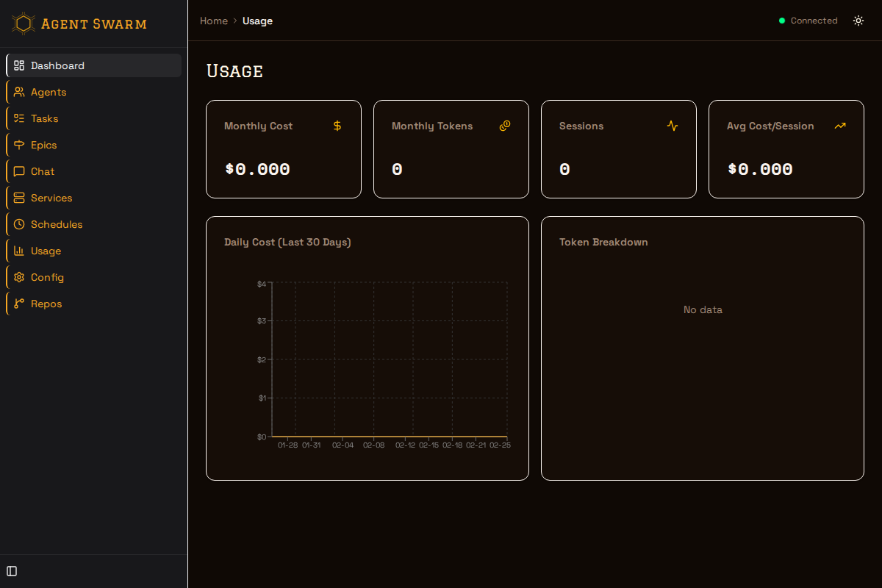Click the Epics signpost icon
The width and height of the screenshot is (882, 588).
(x=19, y=145)
